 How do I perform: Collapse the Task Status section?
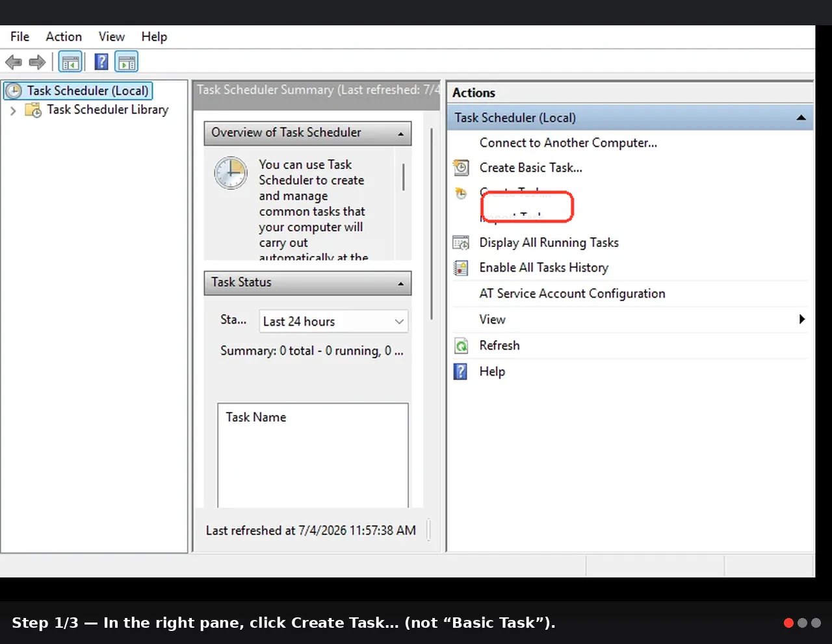pos(400,283)
